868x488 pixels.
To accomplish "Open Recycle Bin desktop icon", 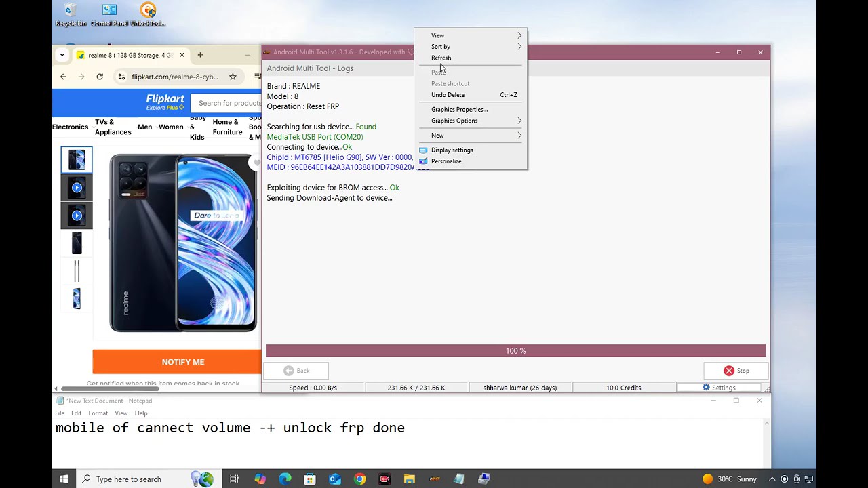I will [71, 15].
